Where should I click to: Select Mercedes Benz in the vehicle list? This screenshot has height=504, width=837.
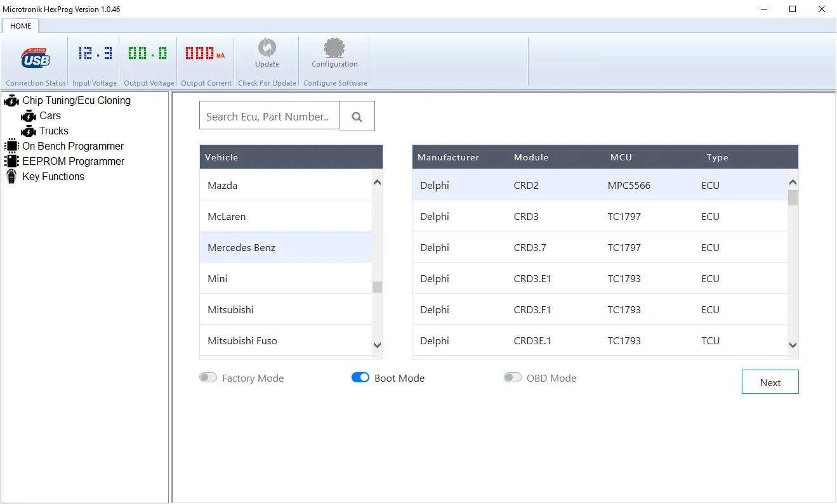click(286, 247)
